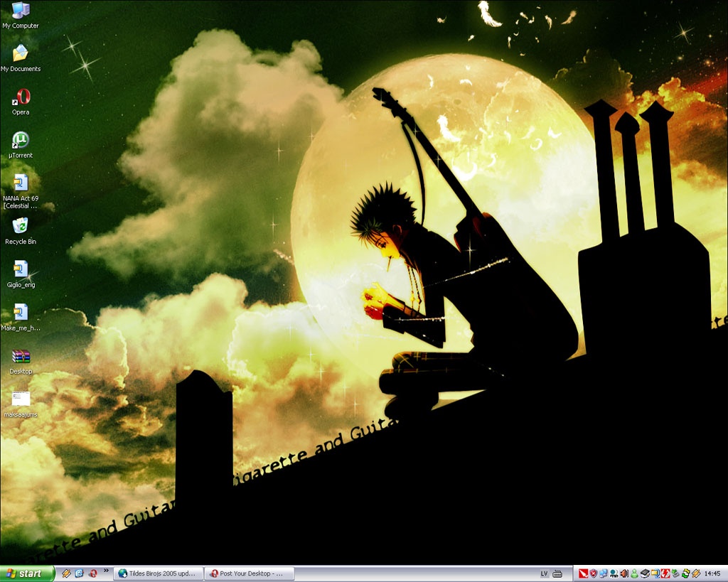This screenshot has width=728, height=582.
Task: Click the black disk drive tray icon
Action: [x=645, y=573]
